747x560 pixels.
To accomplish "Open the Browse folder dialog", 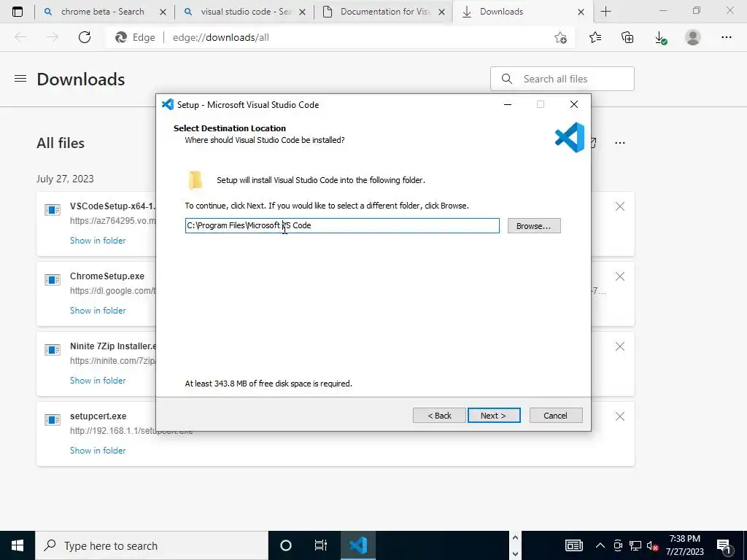I will (533, 226).
